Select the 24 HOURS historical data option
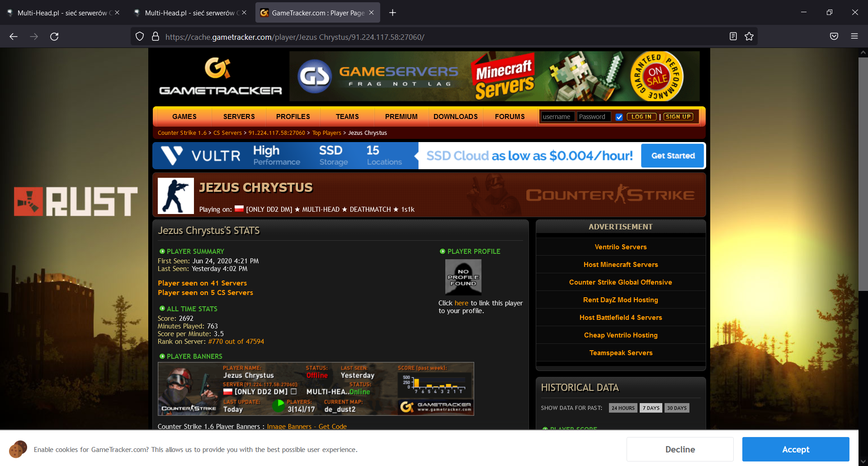Viewport: 868px width, 466px height. [623, 408]
